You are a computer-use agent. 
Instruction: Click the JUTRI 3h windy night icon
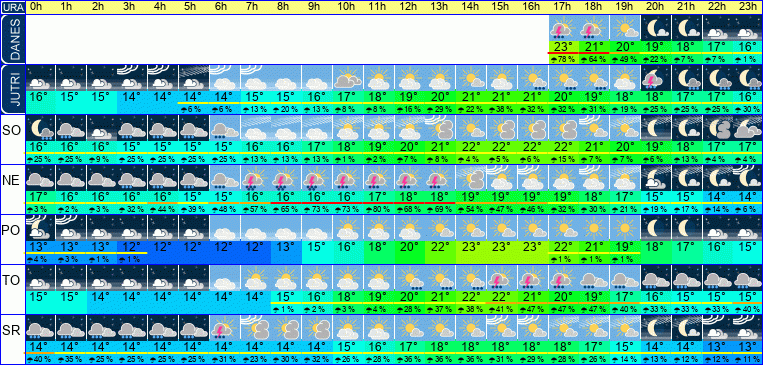[x=132, y=78]
